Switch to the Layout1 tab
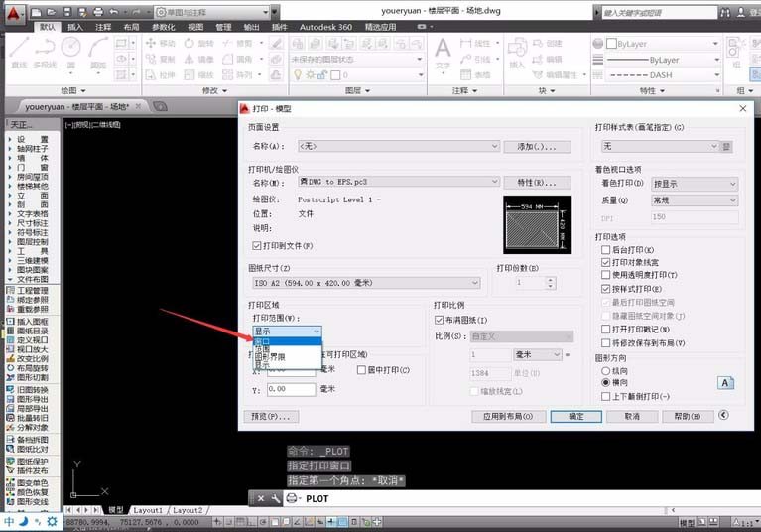 148,510
